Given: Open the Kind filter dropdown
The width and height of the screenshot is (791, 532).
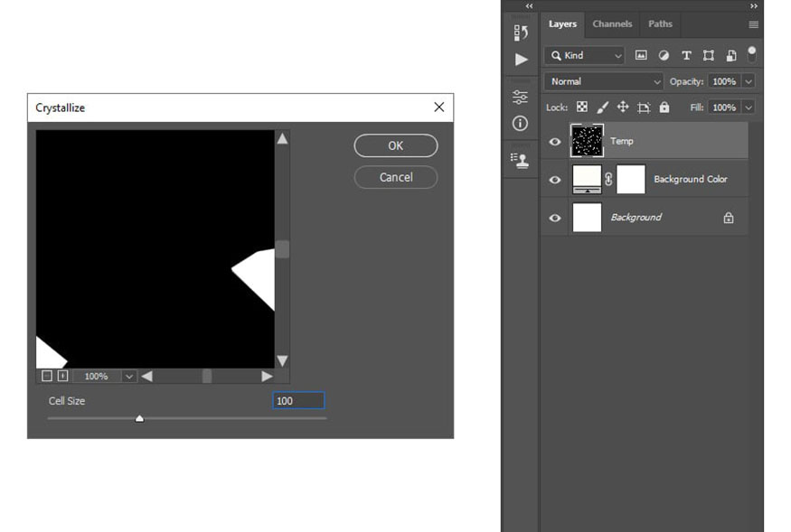Looking at the screenshot, I should coord(584,55).
